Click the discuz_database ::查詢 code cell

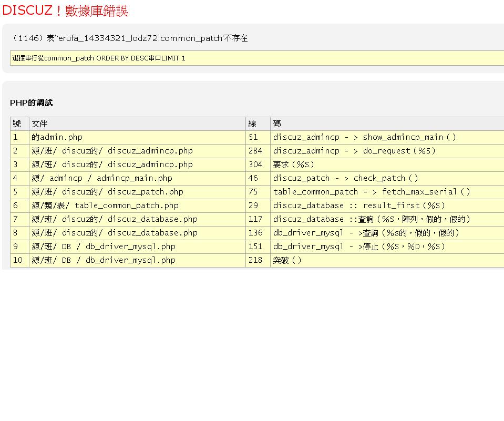(x=387, y=219)
